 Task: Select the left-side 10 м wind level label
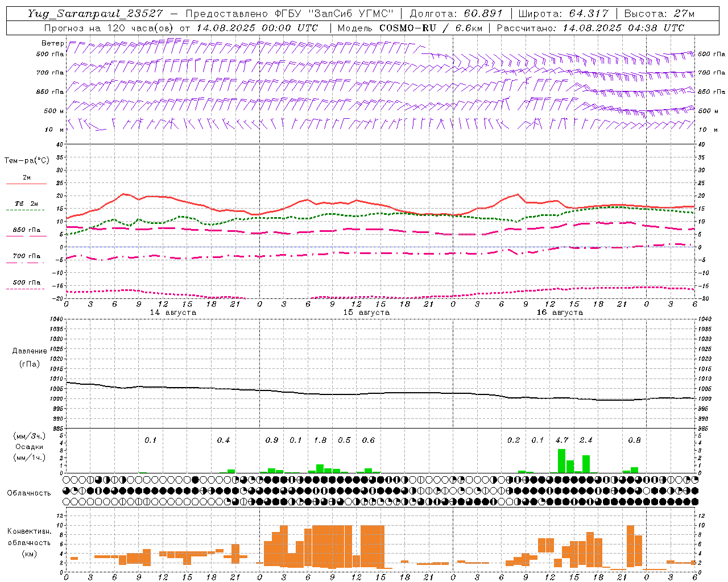pos(55,130)
